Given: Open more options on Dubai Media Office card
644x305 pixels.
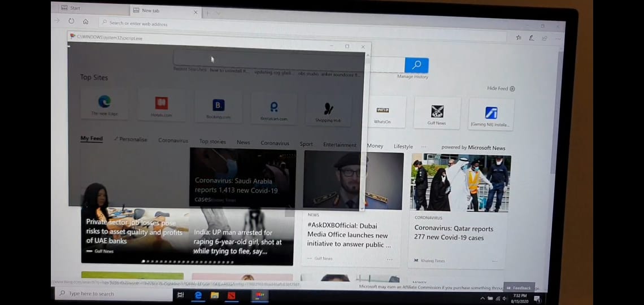Looking at the screenshot, I should pos(389,259).
